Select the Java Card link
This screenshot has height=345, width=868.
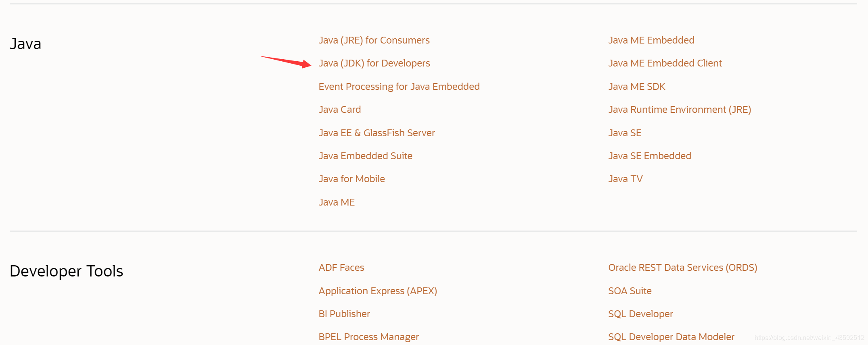(x=340, y=110)
